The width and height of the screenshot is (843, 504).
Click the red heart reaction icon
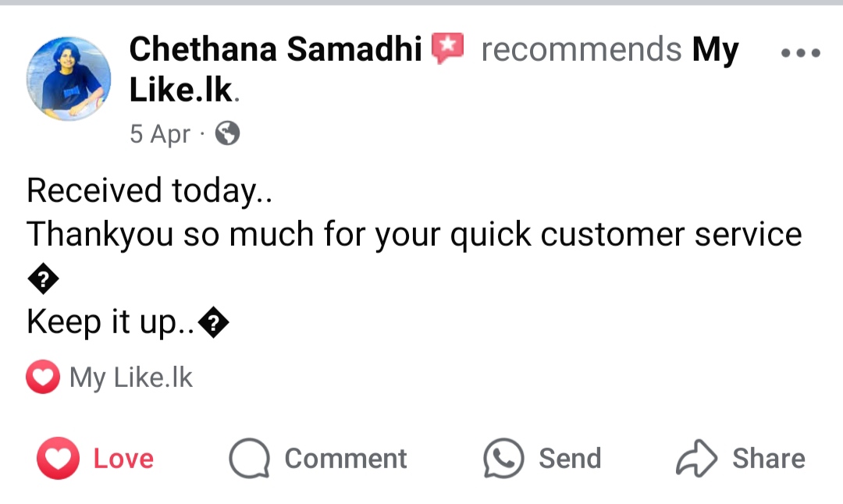tap(42, 378)
